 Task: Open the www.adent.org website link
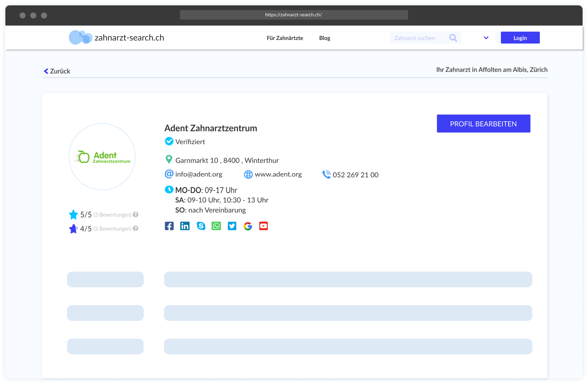[278, 174]
